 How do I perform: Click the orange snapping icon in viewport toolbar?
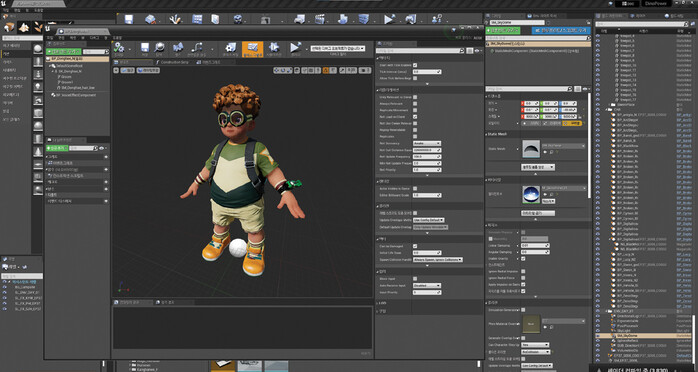coord(326,70)
